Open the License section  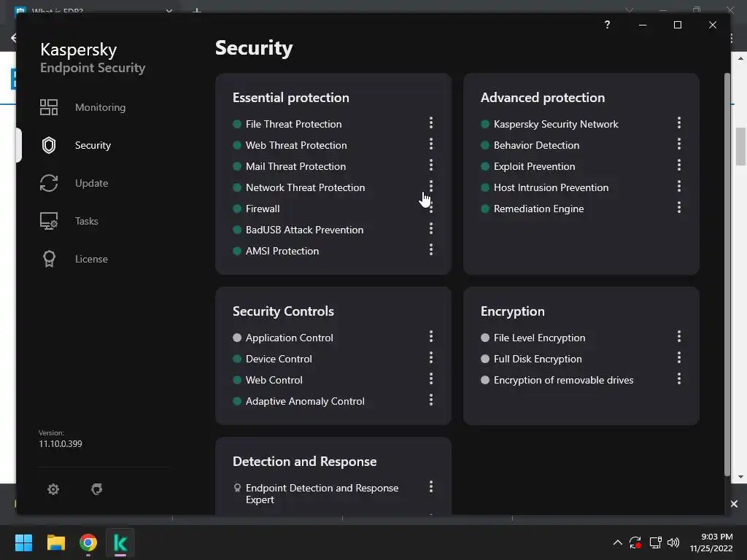click(91, 259)
